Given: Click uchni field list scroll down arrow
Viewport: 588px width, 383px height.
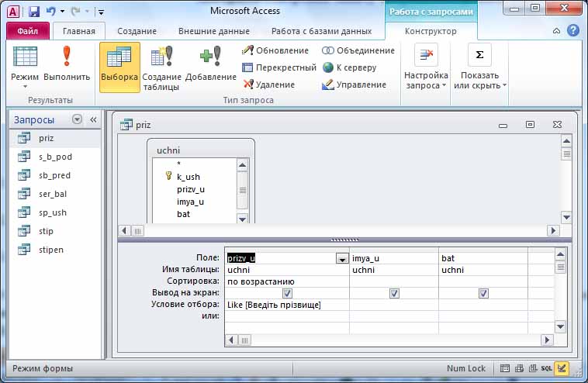Looking at the screenshot, I should coord(243,219).
